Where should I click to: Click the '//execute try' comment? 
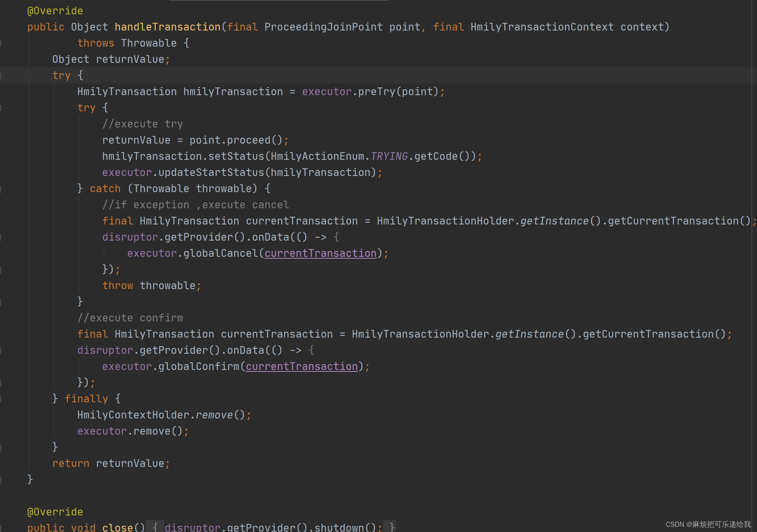coord(143,124)
